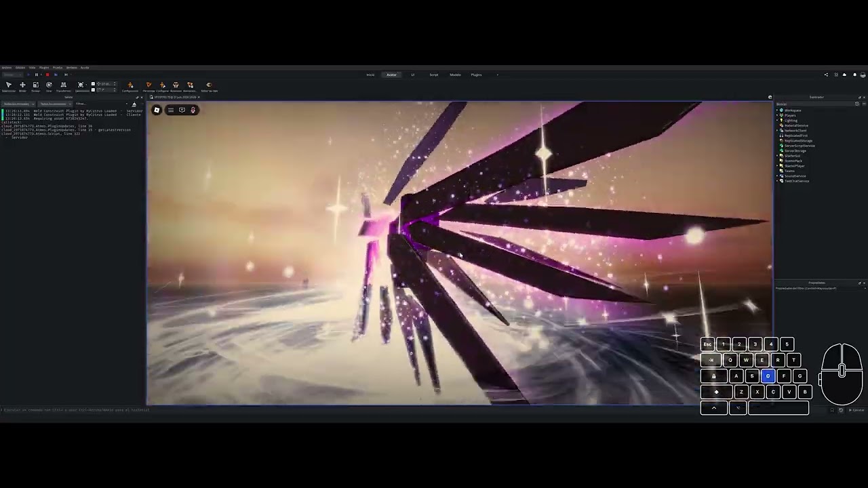Click the share icon in top bar
This screenshot has width=868, height=488.
tap(826, 75)
